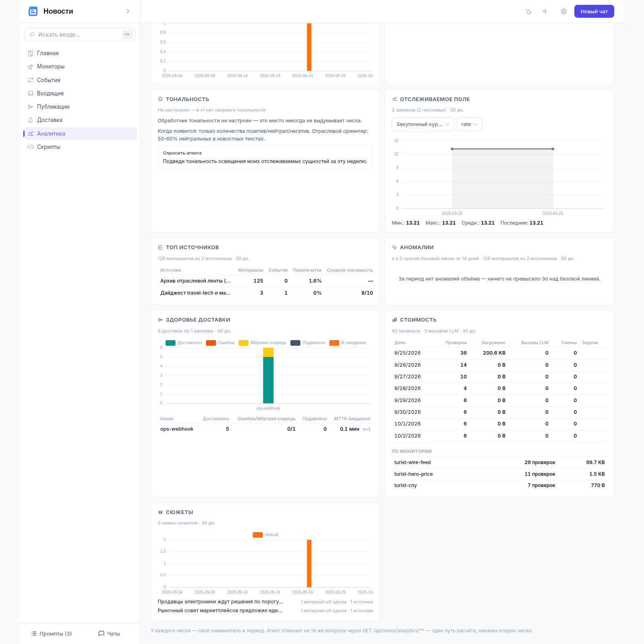The image size is (644, 644).
Task: Select the Архив отраслевой ленты source row
Action: [266, 281]
